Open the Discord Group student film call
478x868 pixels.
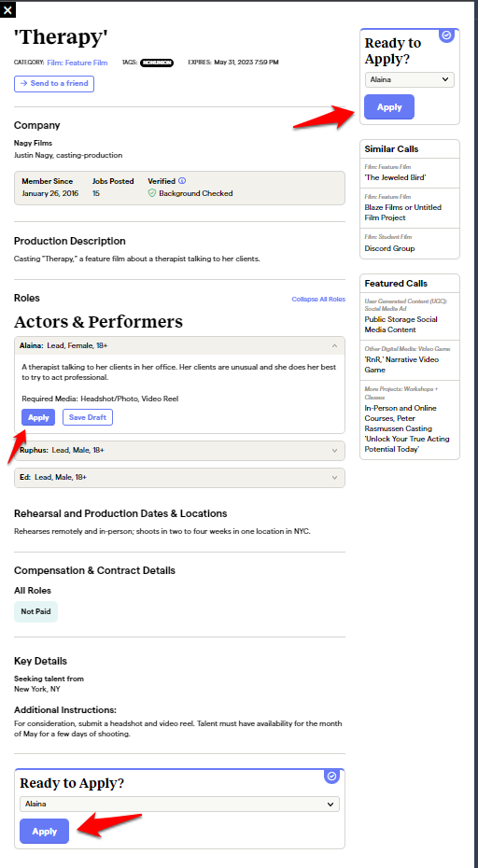pos(389,248)
